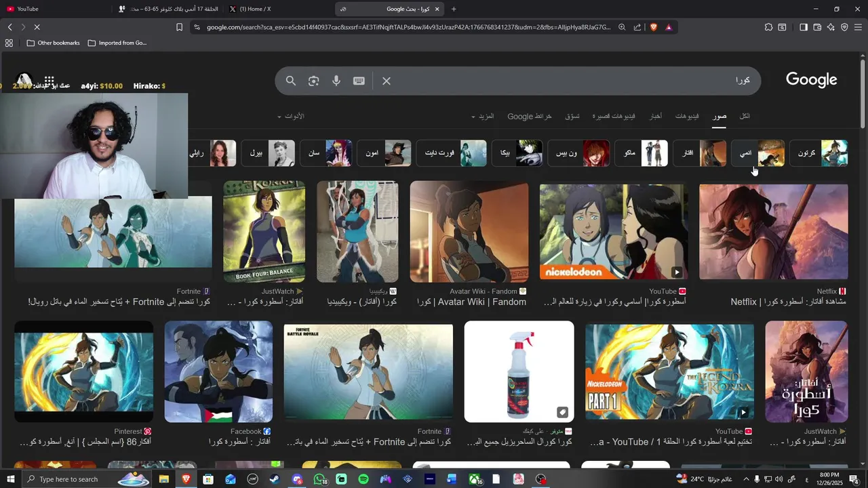The image size is (868, 488).
Task: Open Brave Shields lion icon
Action: (x=653, y=27)
